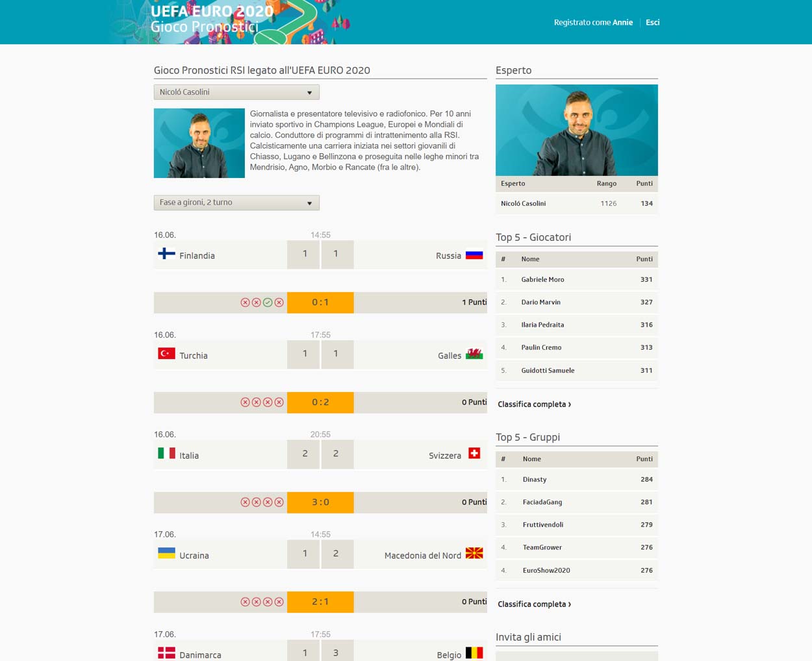Click the large expert photo in Esperto panel
The height and width of the screenshot is (661, 812).
577,130
